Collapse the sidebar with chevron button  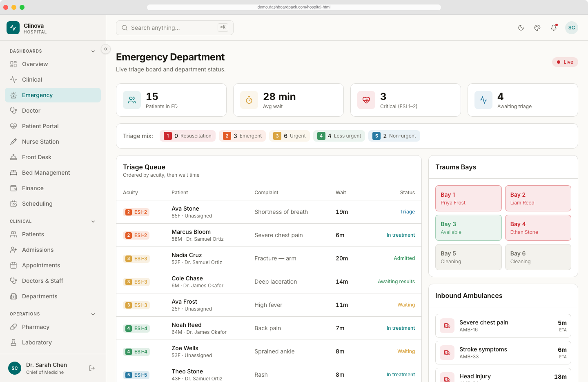pos(106,49)
